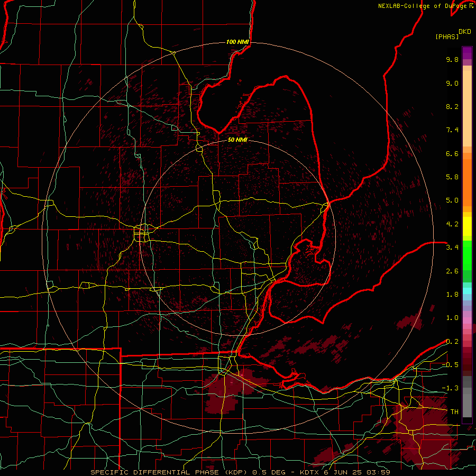The width and height of the screenshot is (476, 476).
Task: Click the 5.8 scale value
Action: point(452,177)
